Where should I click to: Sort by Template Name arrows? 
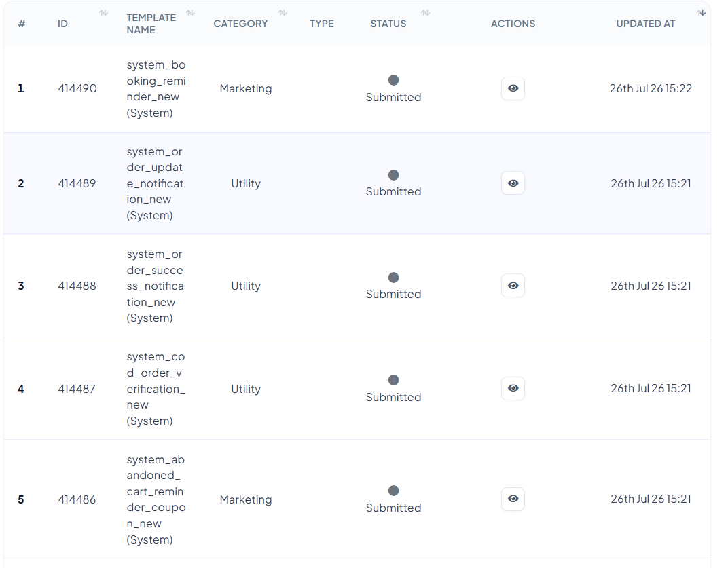190,12
